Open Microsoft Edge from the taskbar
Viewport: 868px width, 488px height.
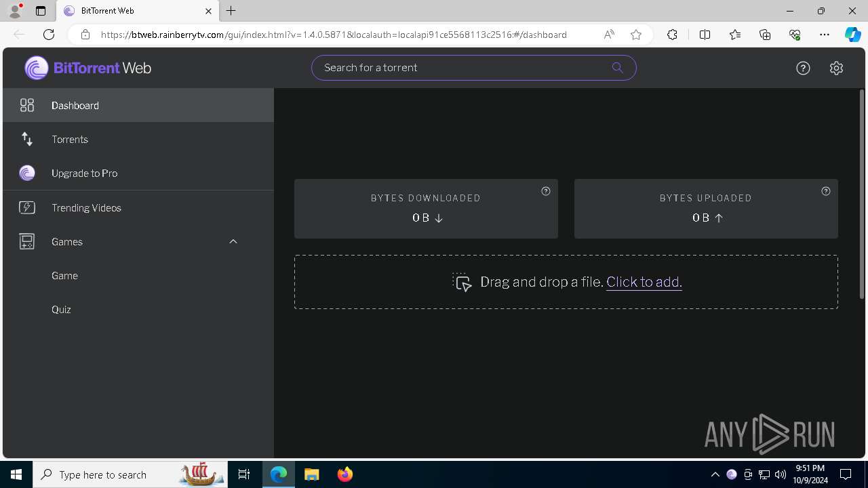tap(279, 474)
